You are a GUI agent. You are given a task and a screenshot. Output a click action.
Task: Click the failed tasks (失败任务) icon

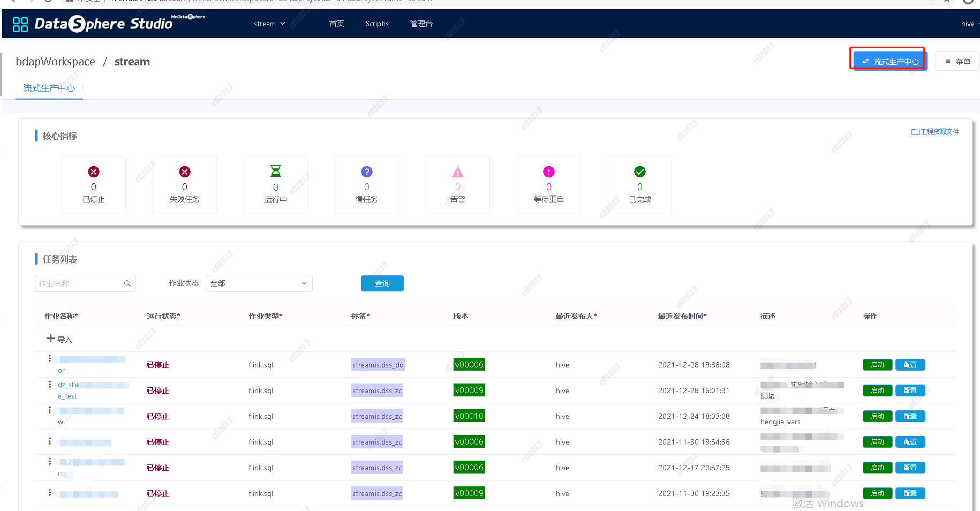(185, 172)
